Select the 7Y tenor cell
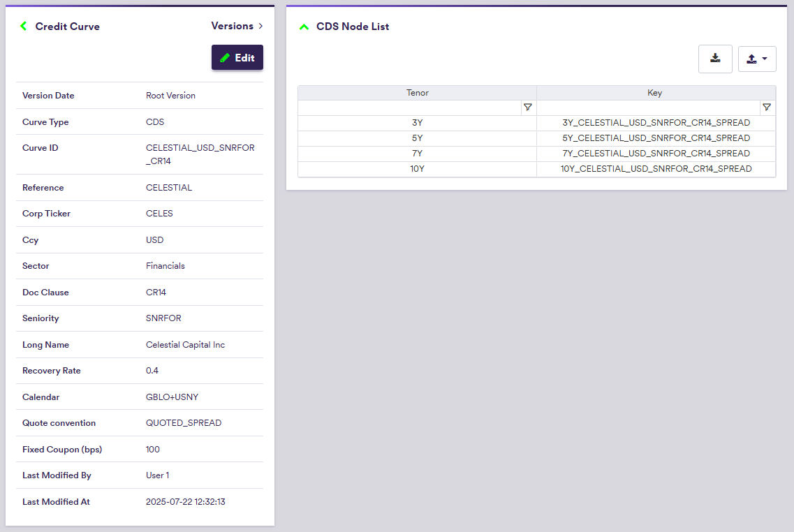The image size is (794, 532). (417, 154)
